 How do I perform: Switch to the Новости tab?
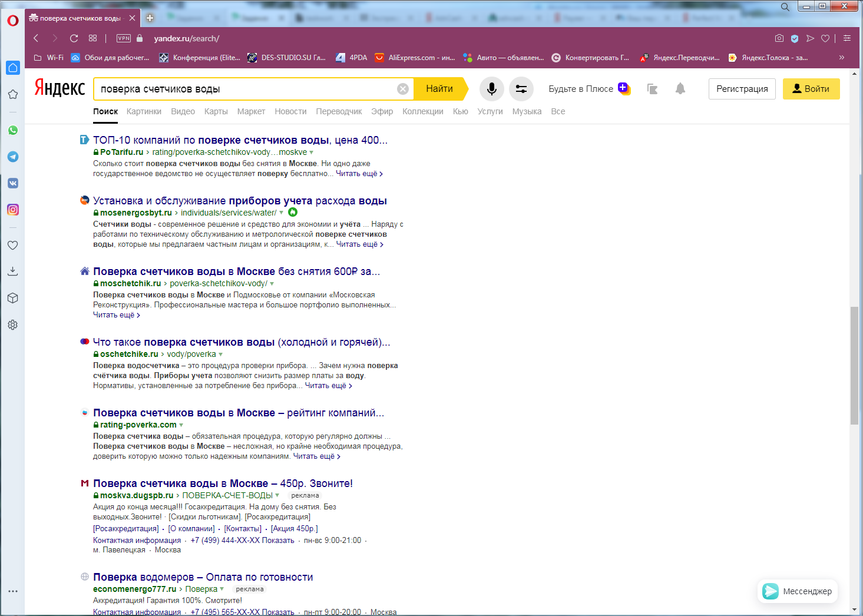(x=290, y=111)
